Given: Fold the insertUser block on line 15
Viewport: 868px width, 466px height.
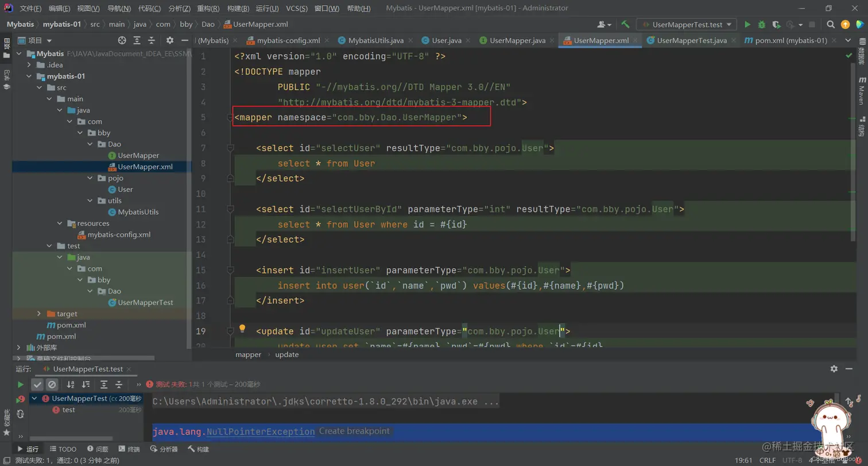Looking at the screenshot, I should click(x=230, y=270).
